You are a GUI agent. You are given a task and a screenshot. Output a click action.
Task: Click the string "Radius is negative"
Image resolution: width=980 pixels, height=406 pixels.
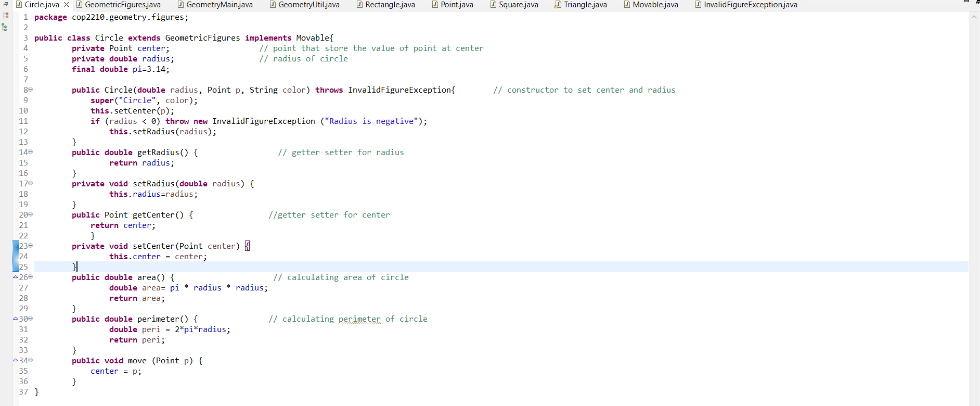371,121
